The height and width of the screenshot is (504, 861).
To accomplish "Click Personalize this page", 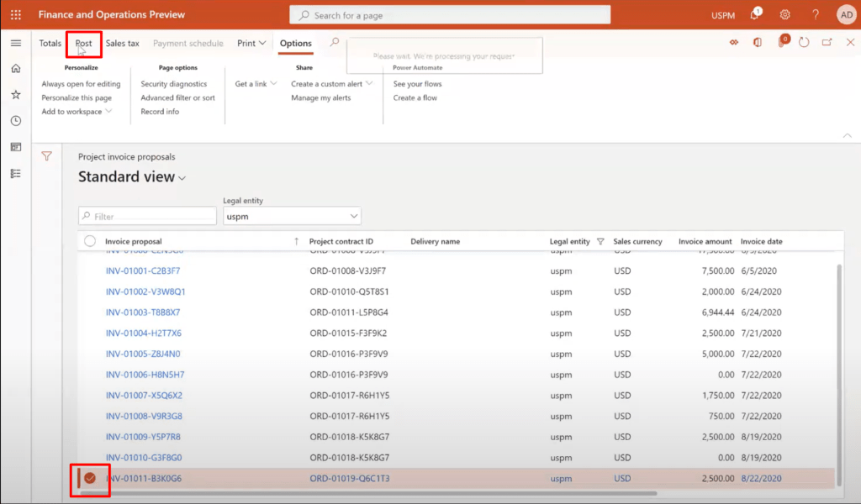I will (x=77, y=97).
